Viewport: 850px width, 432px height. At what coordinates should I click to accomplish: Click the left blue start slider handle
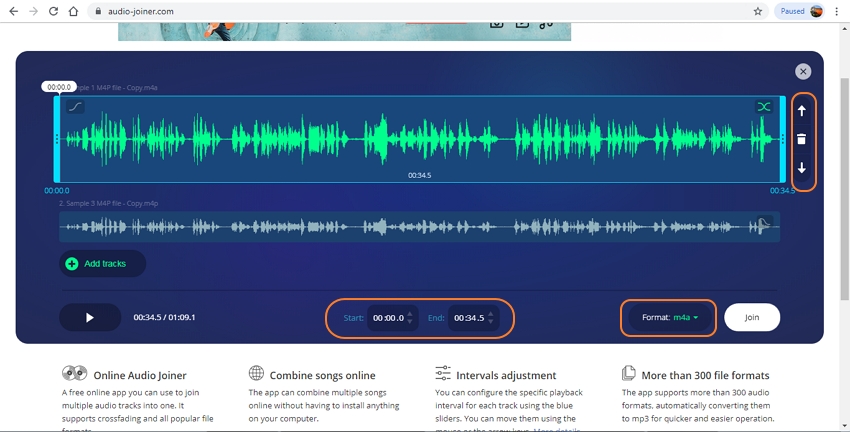click(57, 139)
